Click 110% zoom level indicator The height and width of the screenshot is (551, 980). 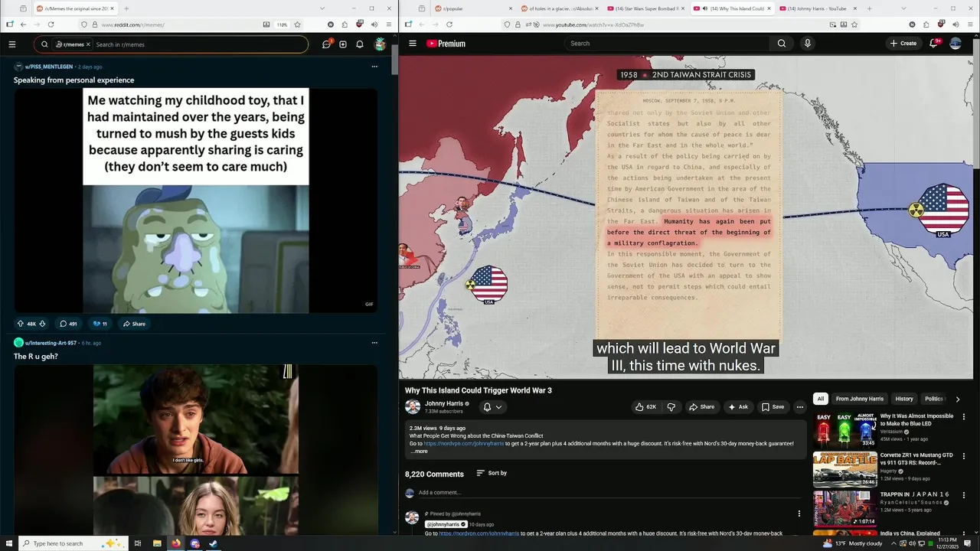tap(282, 24)
